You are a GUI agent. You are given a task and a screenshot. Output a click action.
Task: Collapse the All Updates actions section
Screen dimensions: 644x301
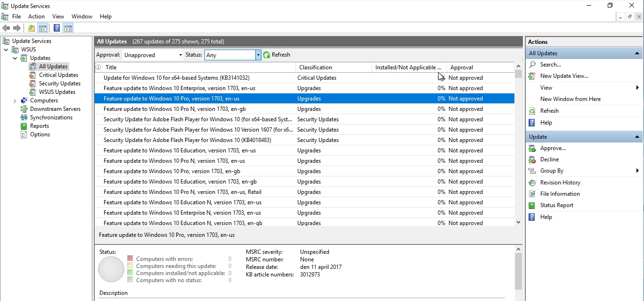637,53
